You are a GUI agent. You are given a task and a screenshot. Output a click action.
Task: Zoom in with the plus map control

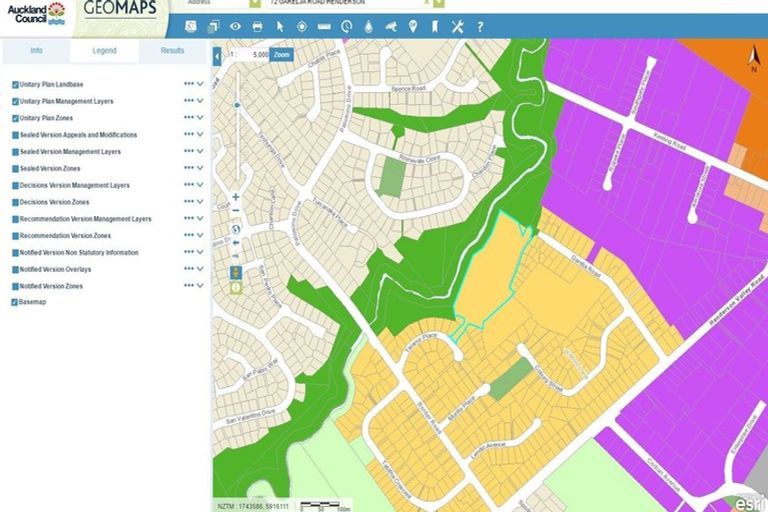236,197
